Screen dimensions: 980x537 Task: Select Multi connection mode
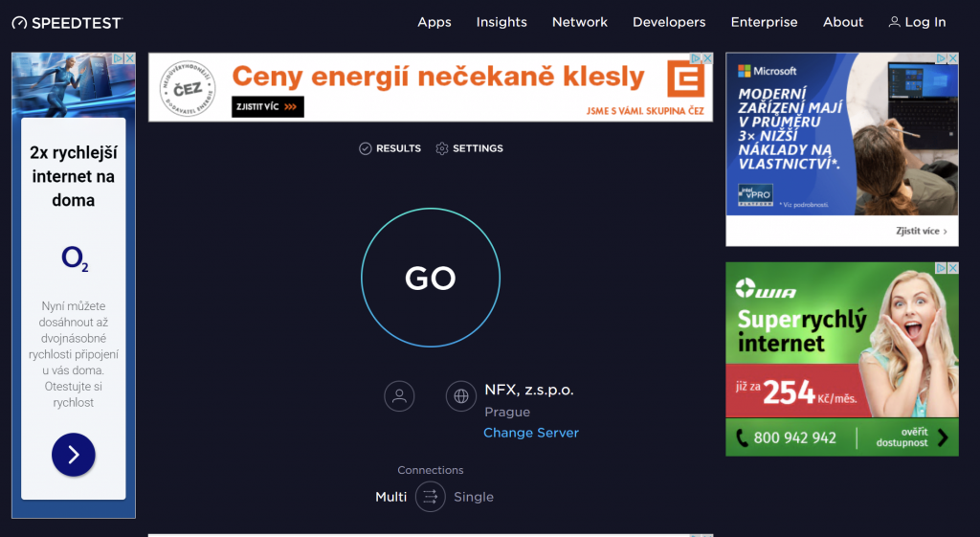[x=390, y=497]
